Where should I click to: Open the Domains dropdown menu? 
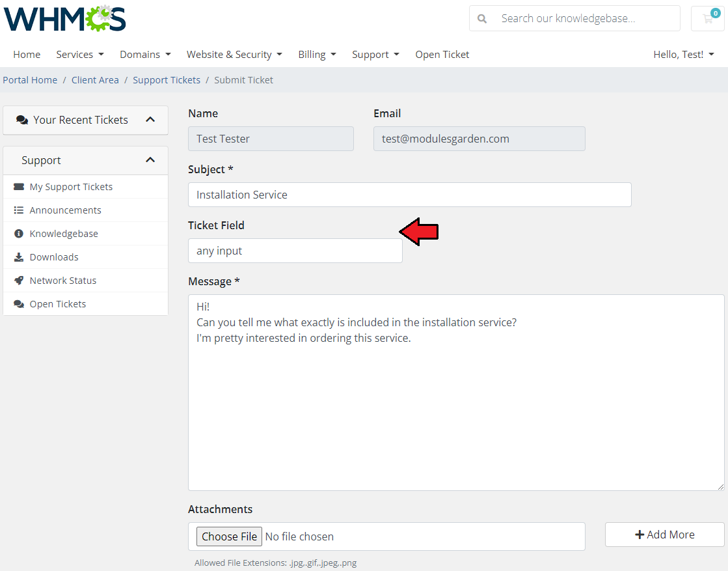[x=145, y=54]
